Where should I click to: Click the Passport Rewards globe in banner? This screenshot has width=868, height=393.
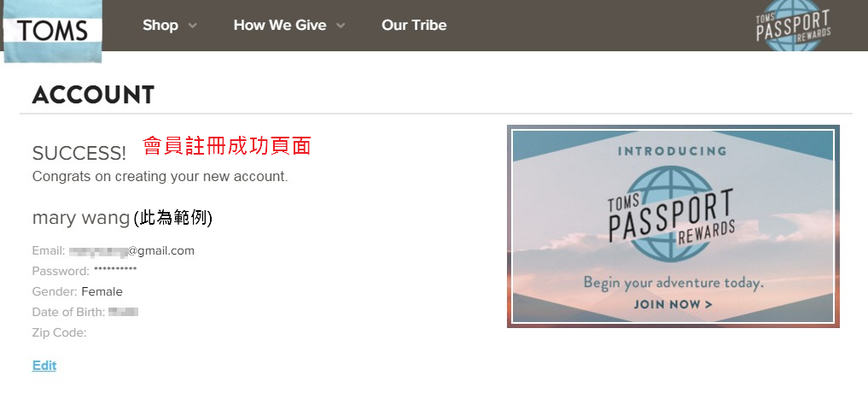click(672, 213)
